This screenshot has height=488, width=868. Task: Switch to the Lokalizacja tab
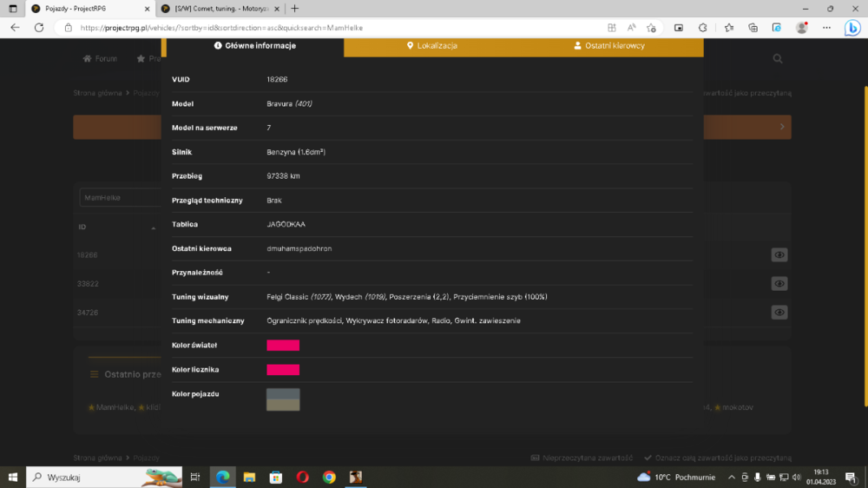click(x=431, y=46)
